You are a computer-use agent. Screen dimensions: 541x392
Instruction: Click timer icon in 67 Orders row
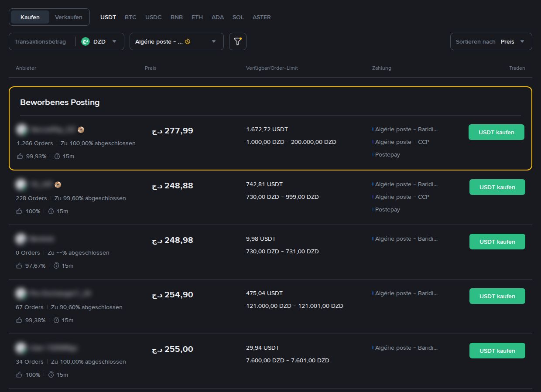click(x=56, y=320)
